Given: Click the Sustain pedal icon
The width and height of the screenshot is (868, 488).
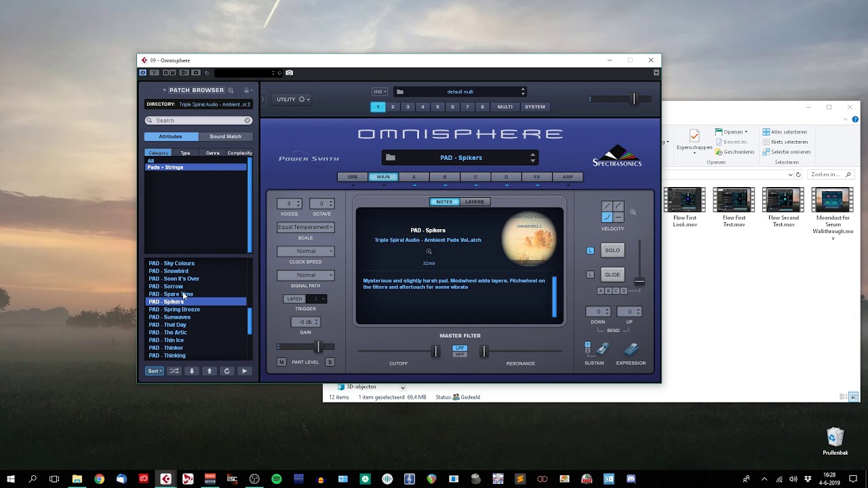Looking at the screenshot, I should (x=602, y=349).
